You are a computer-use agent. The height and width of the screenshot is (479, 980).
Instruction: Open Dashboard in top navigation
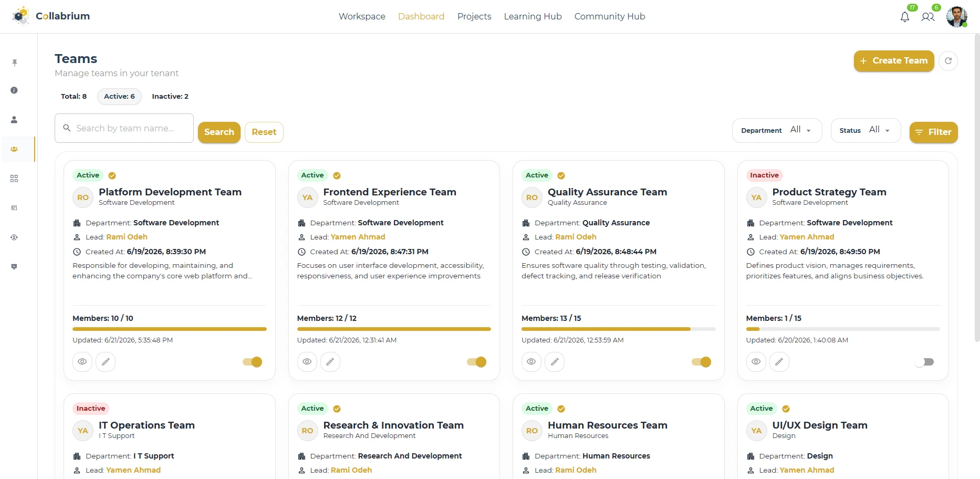tap(421, 16)
